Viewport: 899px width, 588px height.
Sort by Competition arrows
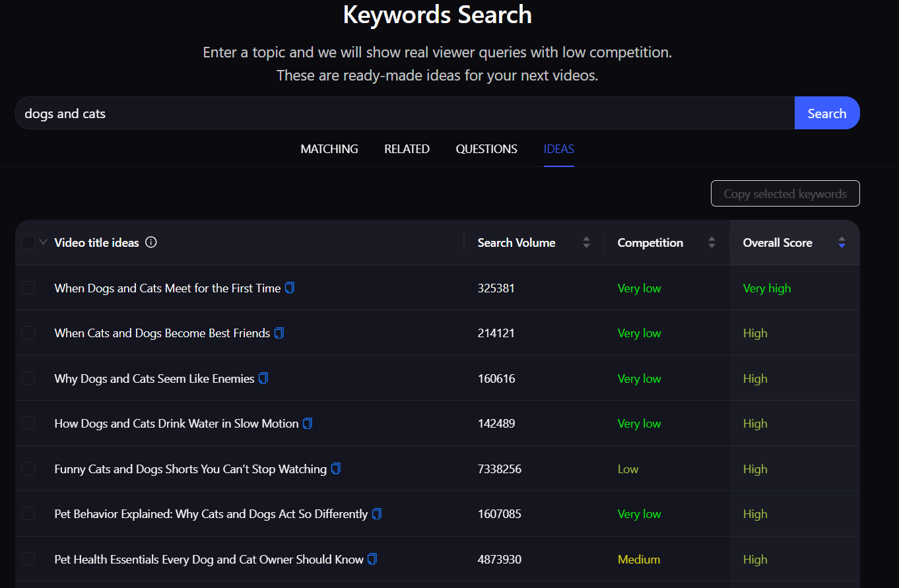(x=712, y=242)
